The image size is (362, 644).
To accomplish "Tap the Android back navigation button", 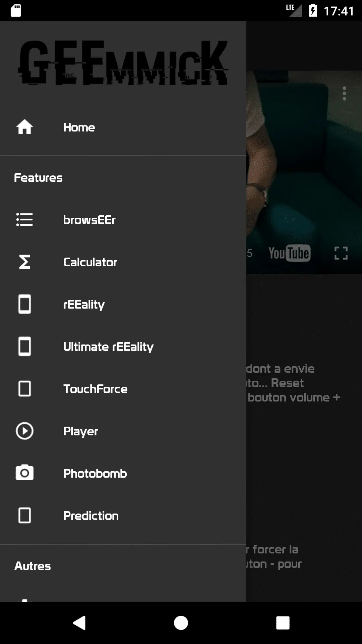I will pyautogui.click(x=79, y=623).
